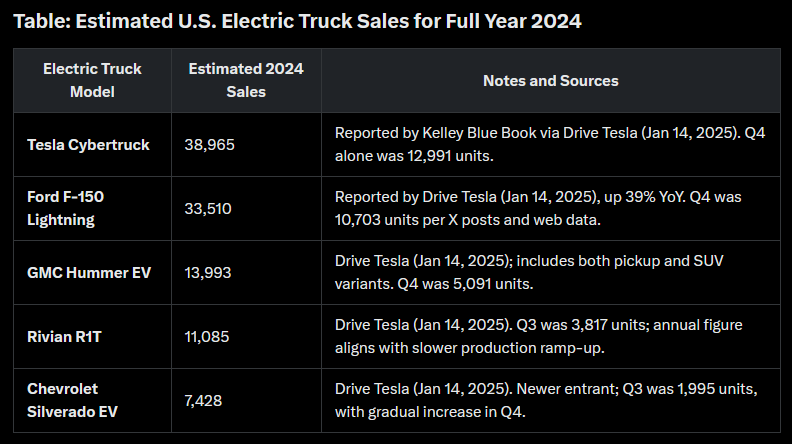Click the 13,993 sales figure

click(x=209, y=272)
